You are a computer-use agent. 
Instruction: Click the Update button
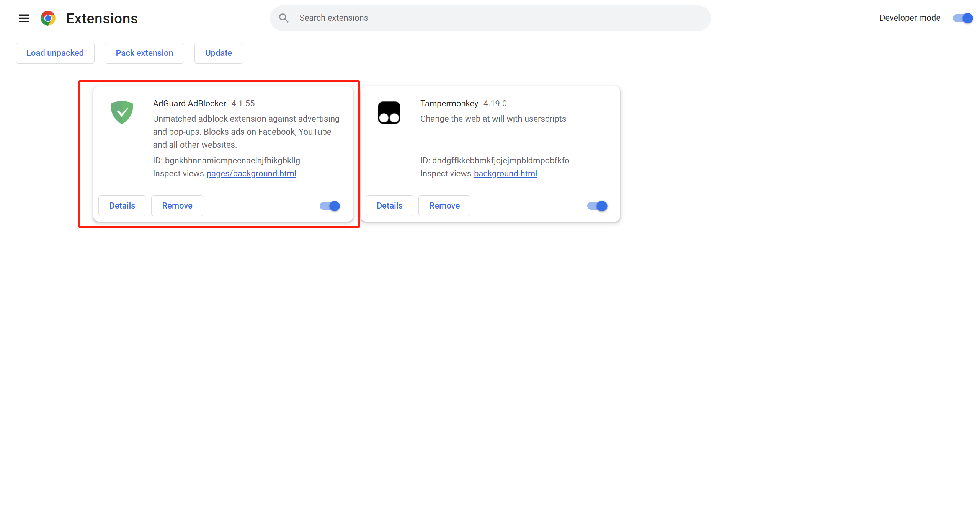pyautogui.click(x=218, y=53)
